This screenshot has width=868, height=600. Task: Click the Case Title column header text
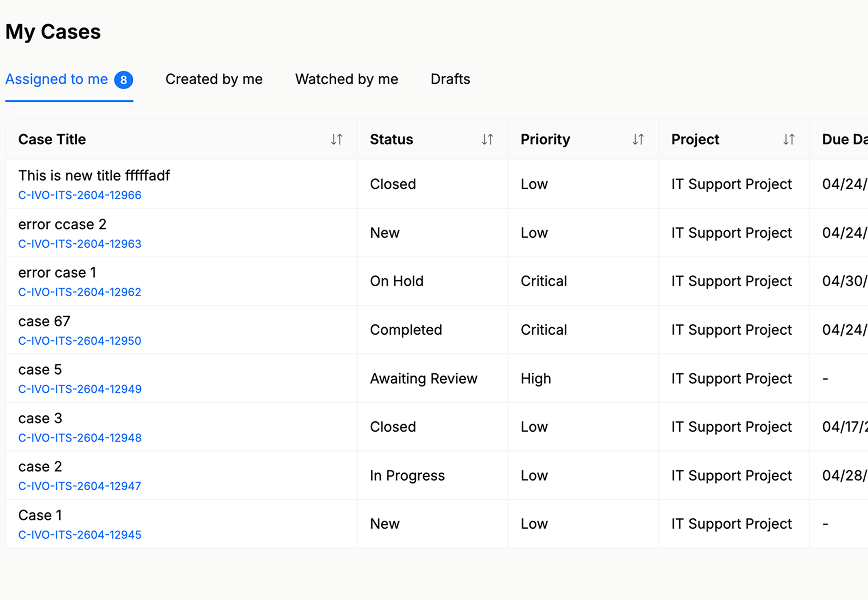pos(52,139)
